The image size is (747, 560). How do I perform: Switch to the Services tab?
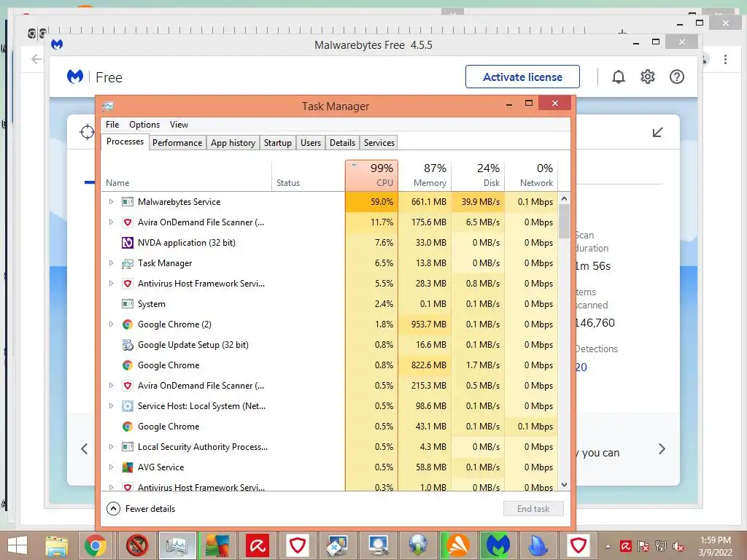[379, 143]
